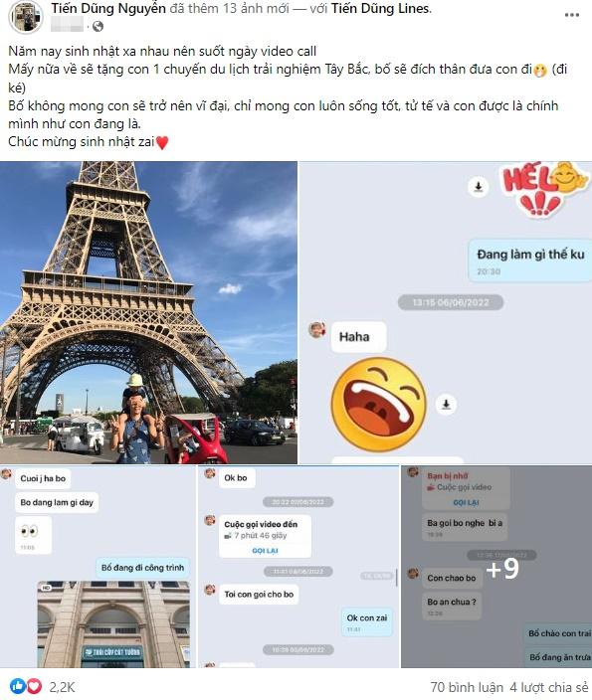This screenshot has width=592, height=700.
Task: Click the public globe privacy icon
Action: click(98, 26)
